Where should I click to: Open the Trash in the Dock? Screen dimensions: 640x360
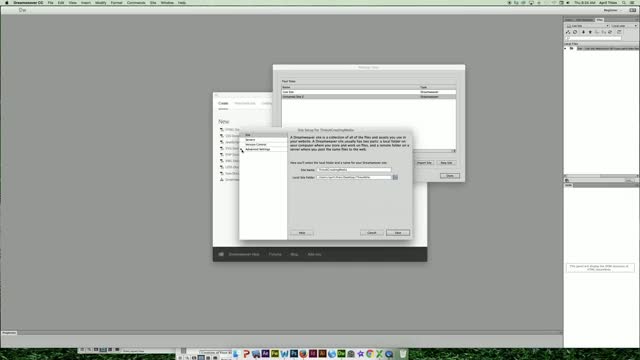pyautogui.click(x=403, y=353)
